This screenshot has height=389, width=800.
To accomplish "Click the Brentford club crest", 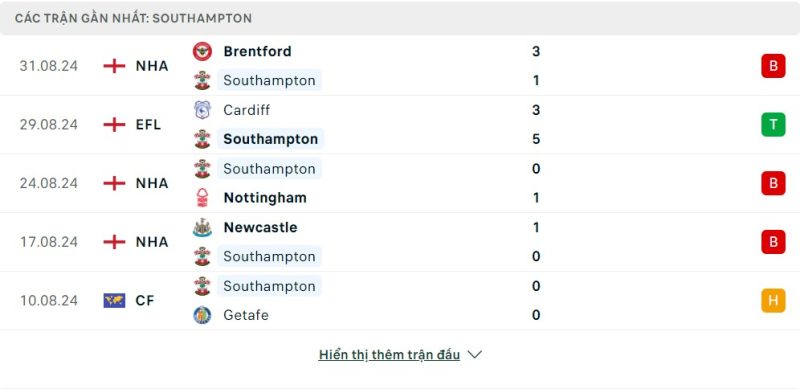I will point(202,52).
